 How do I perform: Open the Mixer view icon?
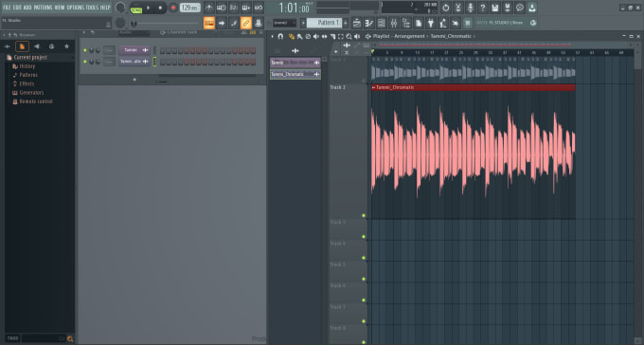tap(393, 23)
